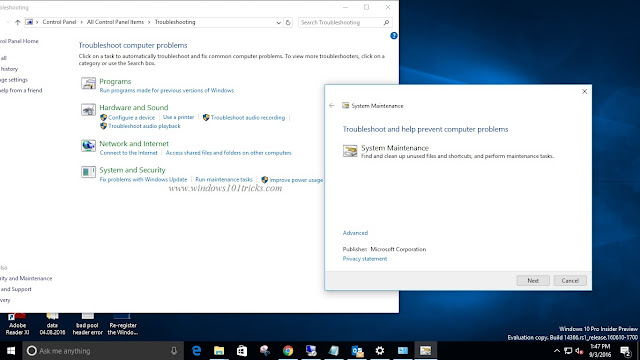Click All Control Panel Items breadcrumb
Image resolution: width=640 pixels, height=360 pixels.
(x=115, y=22)
